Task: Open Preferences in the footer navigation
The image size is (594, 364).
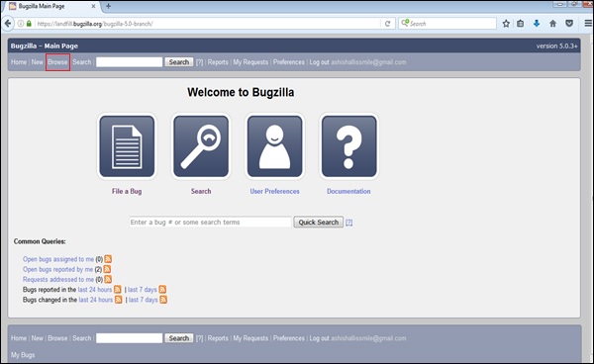Action: click(x=289, y=338)
